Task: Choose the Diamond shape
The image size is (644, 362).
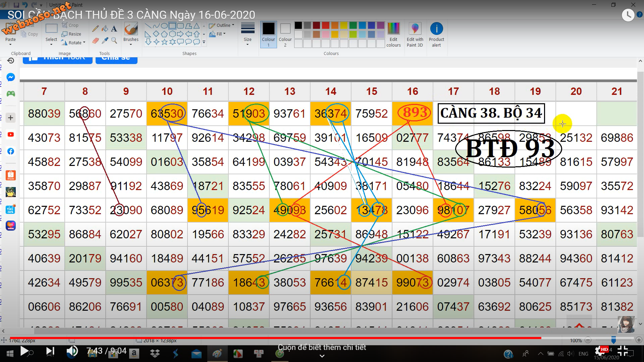Action: point(156,34)
